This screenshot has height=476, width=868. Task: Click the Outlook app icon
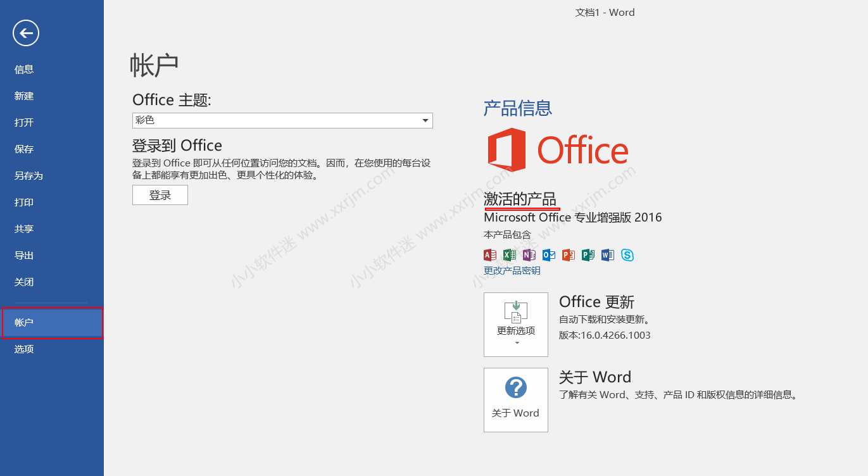[x=549, y=255]
